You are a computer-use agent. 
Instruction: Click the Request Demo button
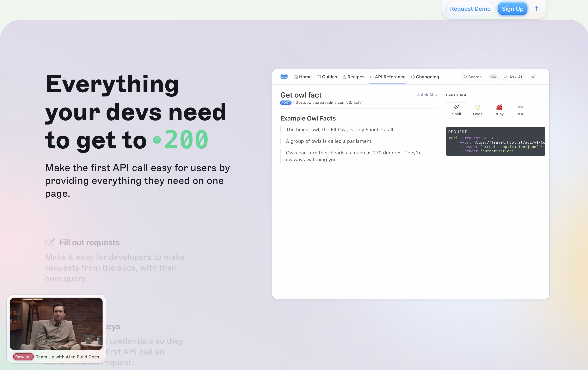coord(470,8)
